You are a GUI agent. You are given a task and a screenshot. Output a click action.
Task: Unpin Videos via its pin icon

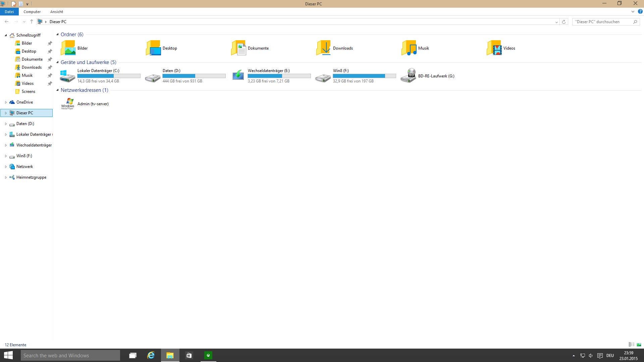point(50,83)
